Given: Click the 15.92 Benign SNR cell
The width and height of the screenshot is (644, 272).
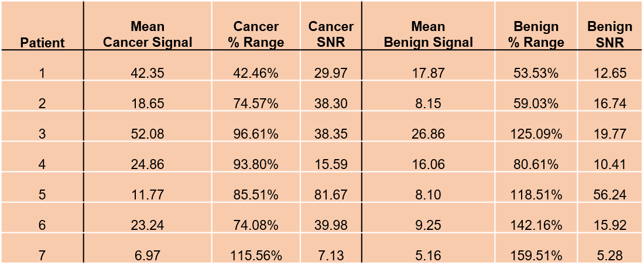Looking at the screenshot, I should 609,225.
